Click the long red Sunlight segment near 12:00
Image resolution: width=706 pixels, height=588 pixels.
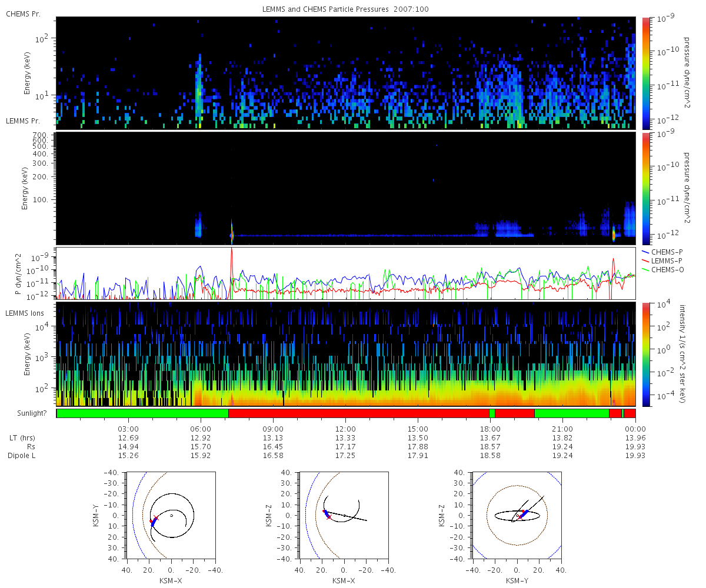pyautogui.click(x=359, y=413)
